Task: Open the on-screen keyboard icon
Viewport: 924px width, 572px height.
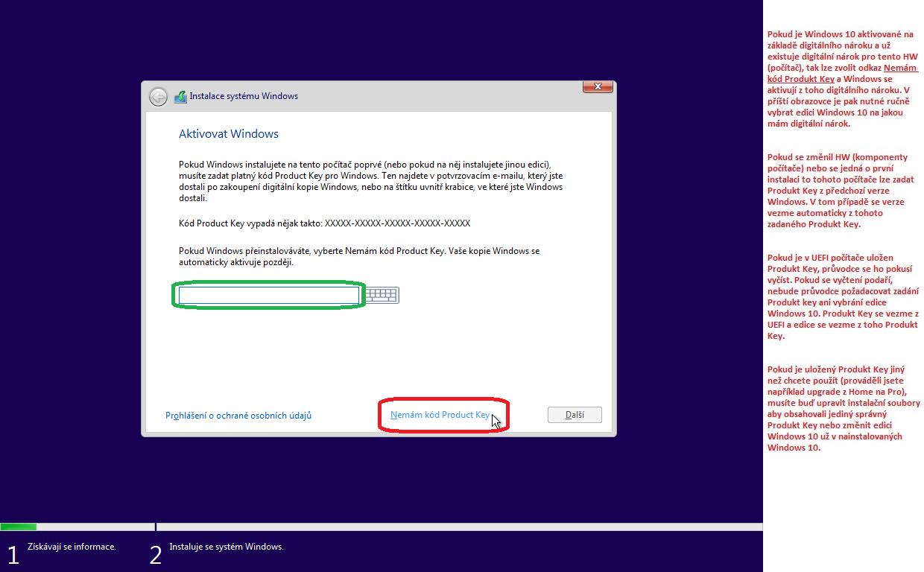Action: (382, 296)
